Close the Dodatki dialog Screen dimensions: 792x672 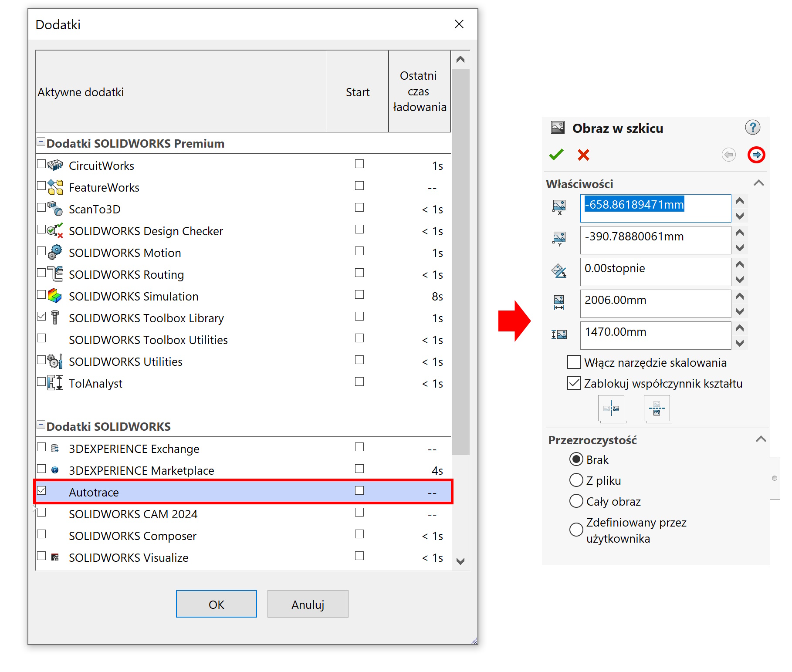coord(459,24)
